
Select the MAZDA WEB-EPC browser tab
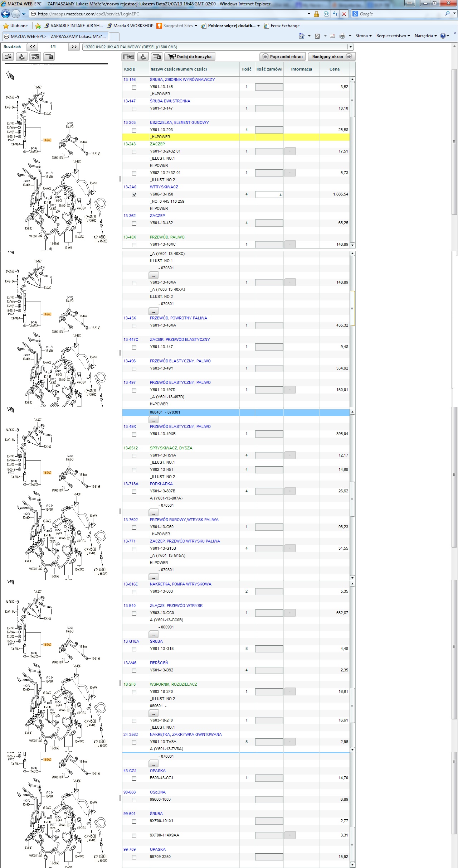[x=55, y=37]
